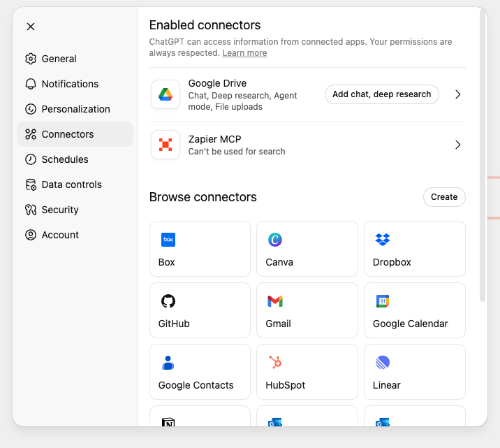
Task: Click the Connectors icon in the sidebar
Action: tap(31, 134)
